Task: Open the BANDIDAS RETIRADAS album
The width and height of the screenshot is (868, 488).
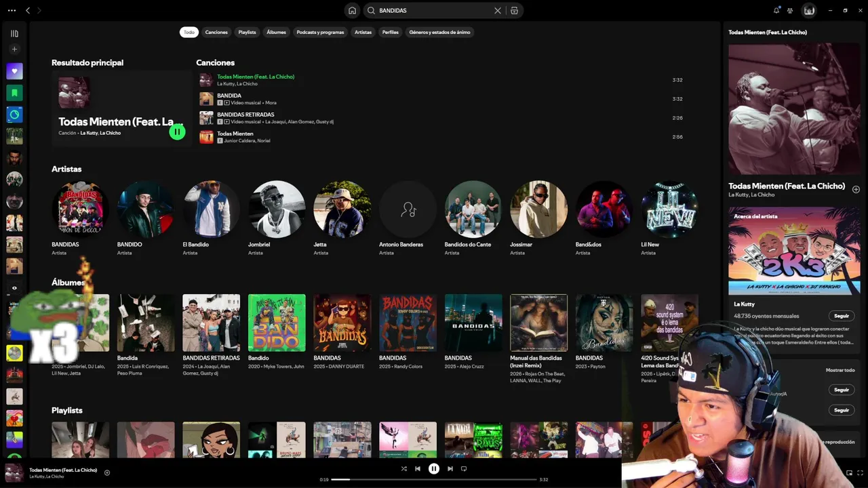Action: point(211,323)
